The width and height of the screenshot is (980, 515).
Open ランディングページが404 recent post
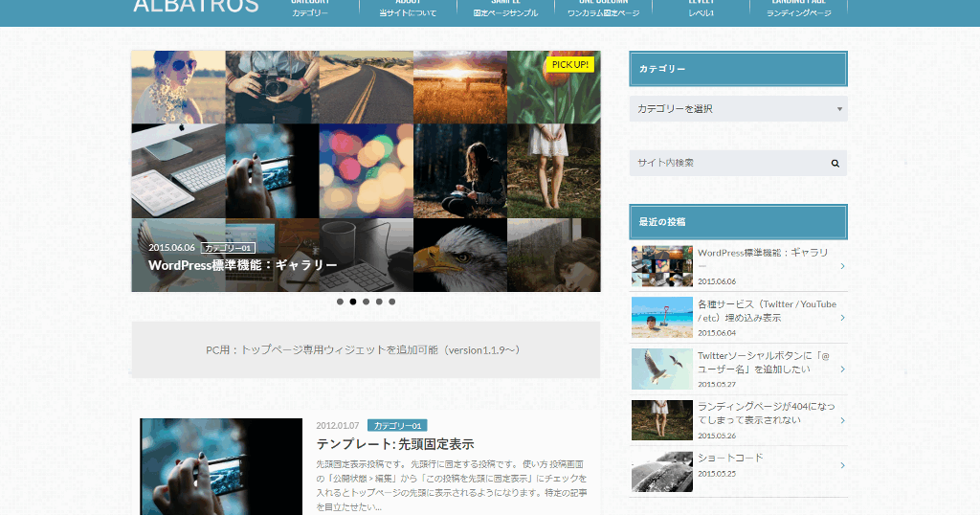(x=767, y=414)
